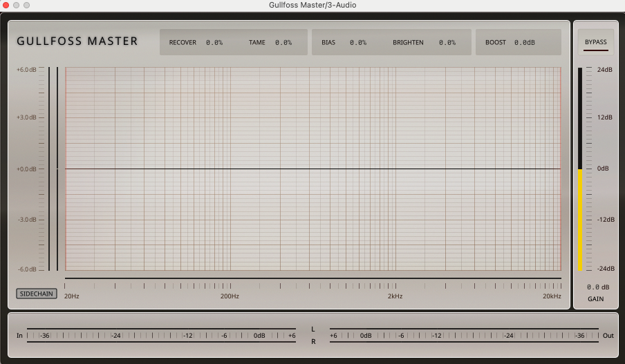625x364 pixels.
Task: Click the center line of the EQ graph
Action: point(312,169)
